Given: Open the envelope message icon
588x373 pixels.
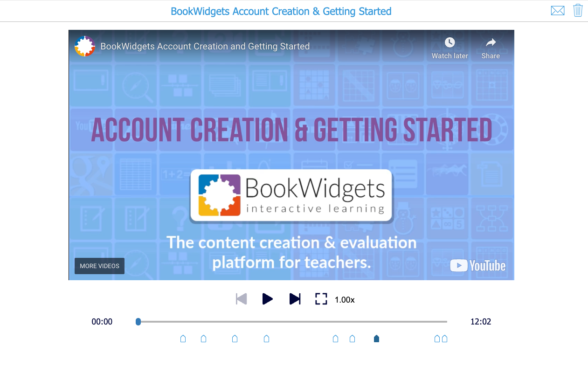Looking at the screenshot, I should 558,10.
